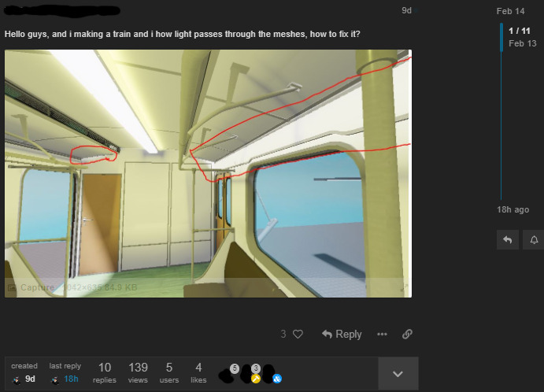Open avatar with badge count 3
Image resolution: width=544 pixels, height=392 pixels.
[250, 374]
